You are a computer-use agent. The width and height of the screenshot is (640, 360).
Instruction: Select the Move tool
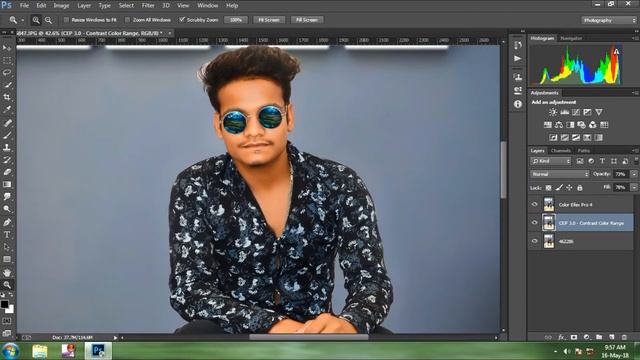click(x=7, y=48)
